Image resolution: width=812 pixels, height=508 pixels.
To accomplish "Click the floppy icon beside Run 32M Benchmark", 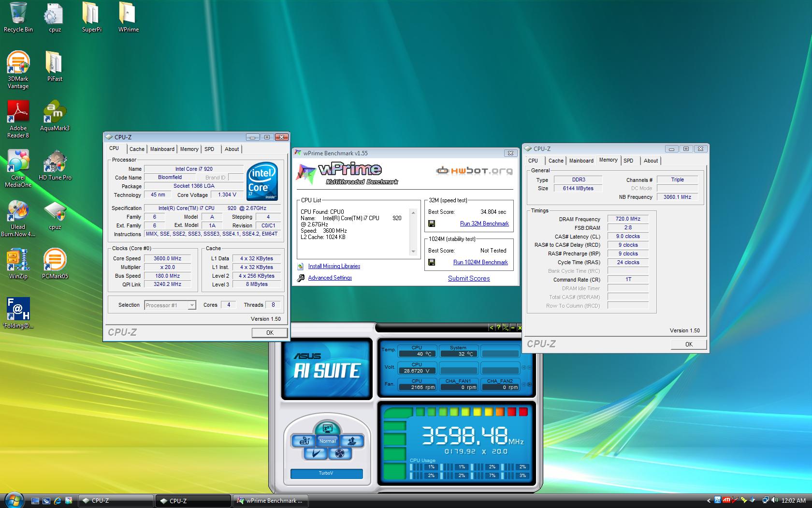I will click(x=432, y=224).
